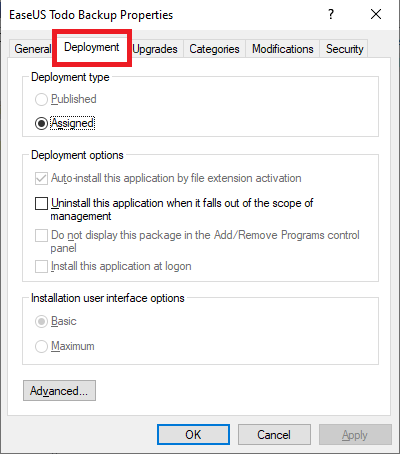Viewport: 400px width, 454px height.
Task: Close the EaseUS Todo Backup Properties dialog
Action: [376, 14]
